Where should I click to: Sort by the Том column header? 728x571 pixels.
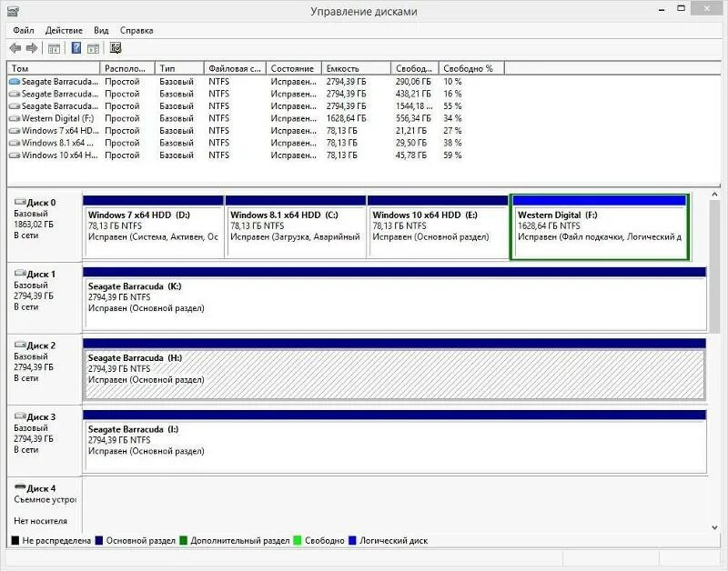coord(54,68)
